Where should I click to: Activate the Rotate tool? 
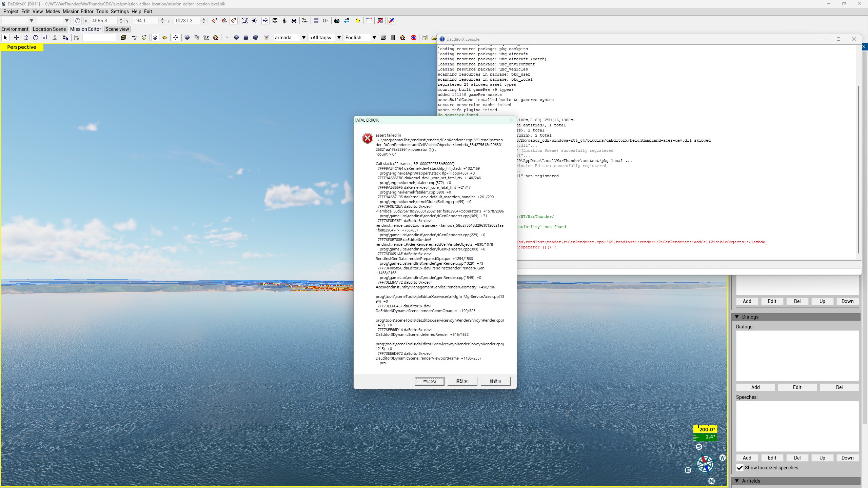coord(35,38)
